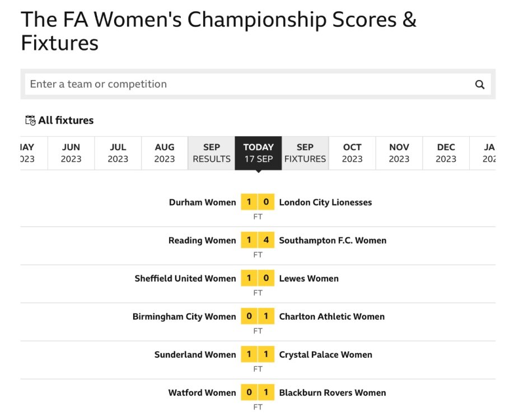Viewport: 519px width, 420px height.
Task: Select the JUL 2023 tab
Action: 118,153
